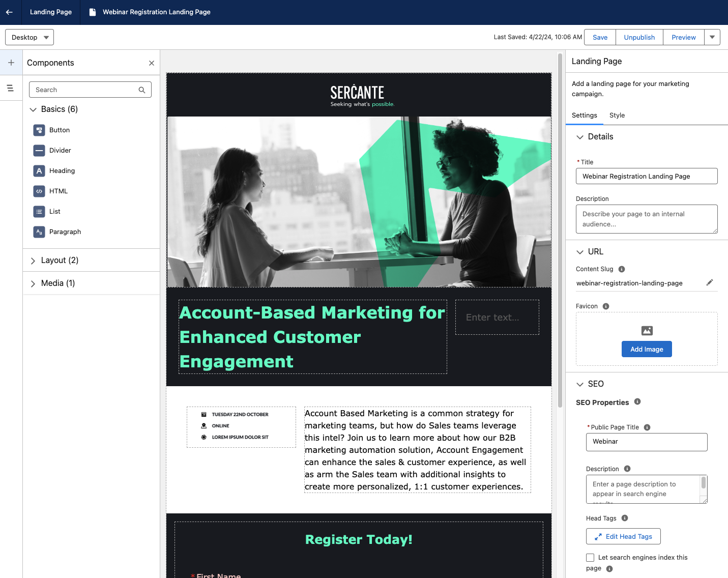Click the SEO Properties info icon
The width and height of the screenshot is (728, 578).
[637, 401]
